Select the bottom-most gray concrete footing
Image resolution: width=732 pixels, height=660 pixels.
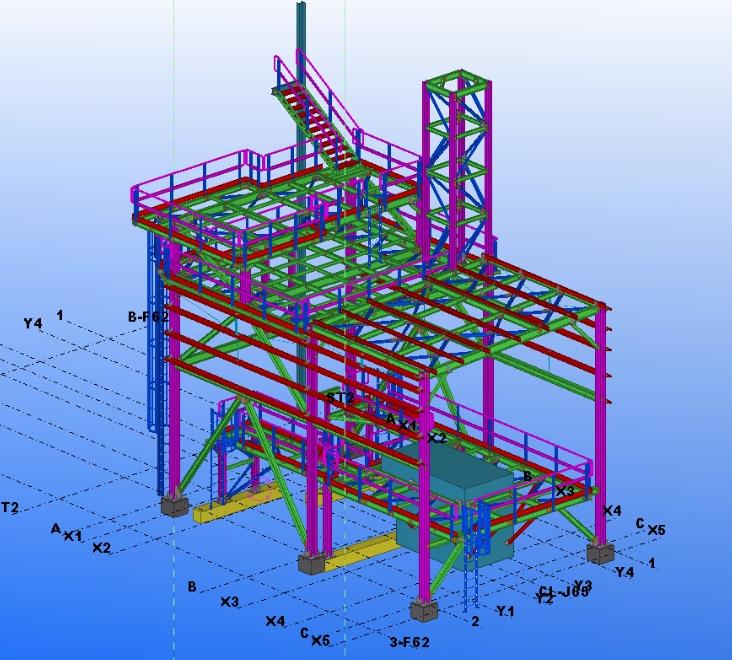[425, 610]
